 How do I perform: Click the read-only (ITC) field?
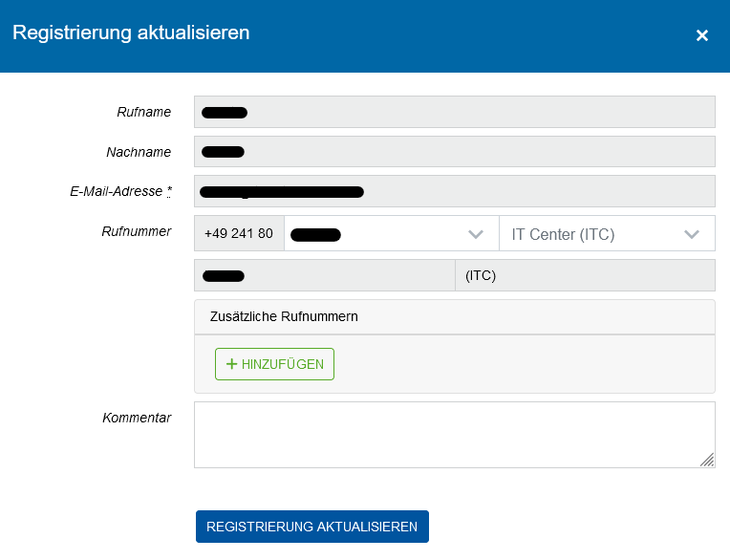[x=585, y=275]
